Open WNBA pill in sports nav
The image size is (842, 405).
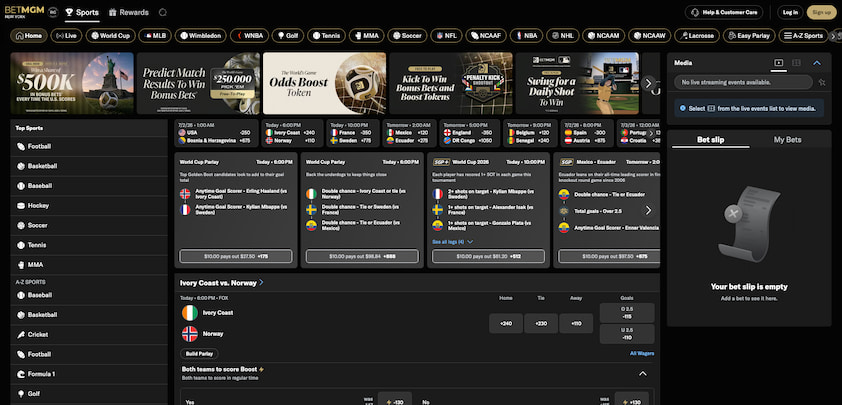pyautogui.click(x=249, y=36)
